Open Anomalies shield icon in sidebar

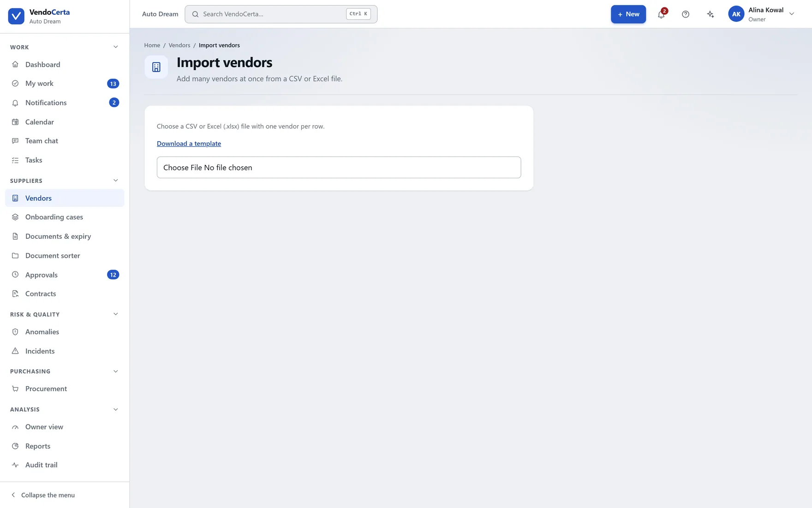point(15,332)
